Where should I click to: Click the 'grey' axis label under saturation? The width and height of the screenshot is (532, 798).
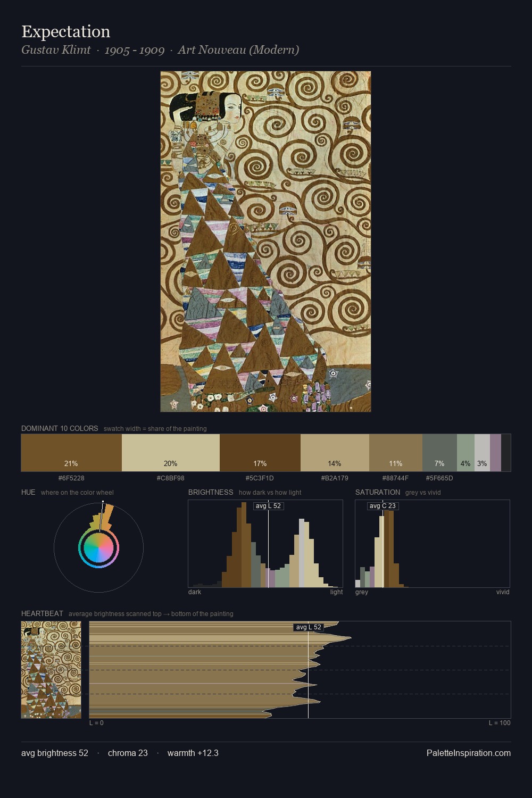click(x=362, y=592)
